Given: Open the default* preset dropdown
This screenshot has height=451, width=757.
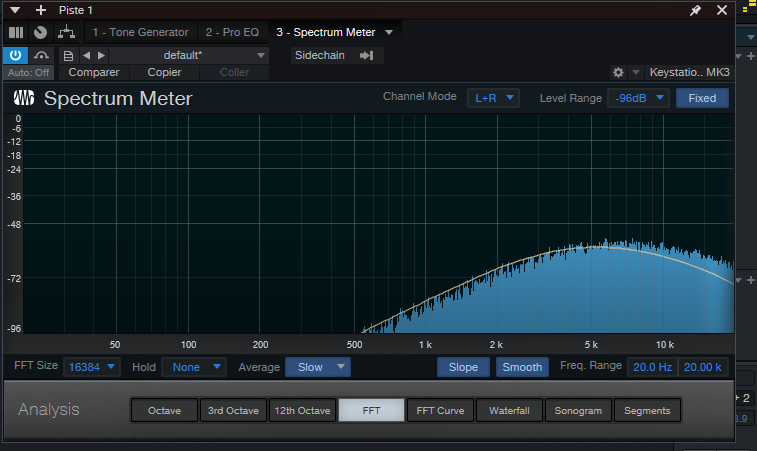Looking at the screenshot, I should tap(188, 56).
